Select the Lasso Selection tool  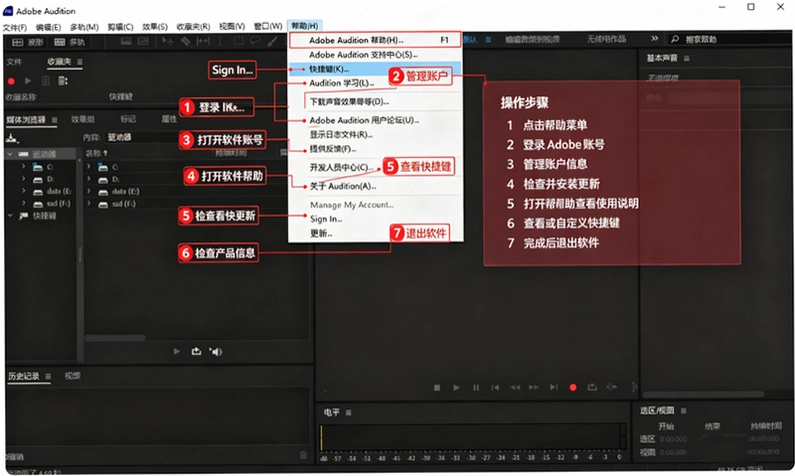pos(255,42)
